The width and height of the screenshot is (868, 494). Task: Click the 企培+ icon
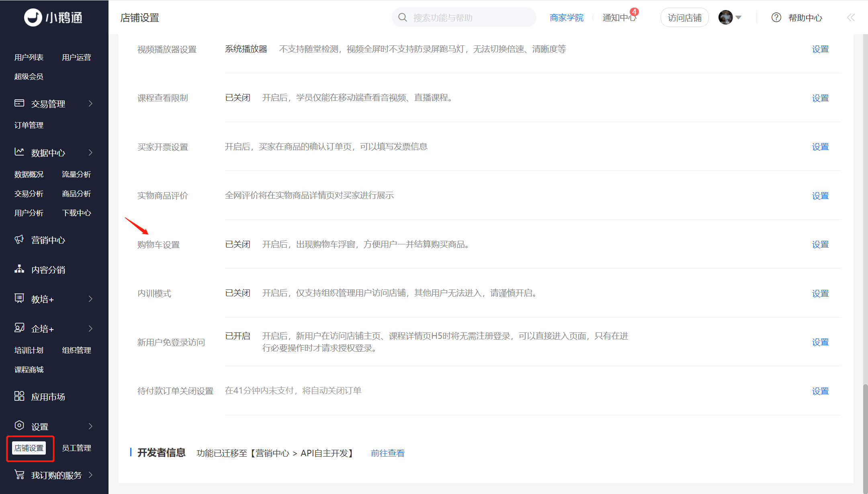pyautogui.click(x=19, y=328)
